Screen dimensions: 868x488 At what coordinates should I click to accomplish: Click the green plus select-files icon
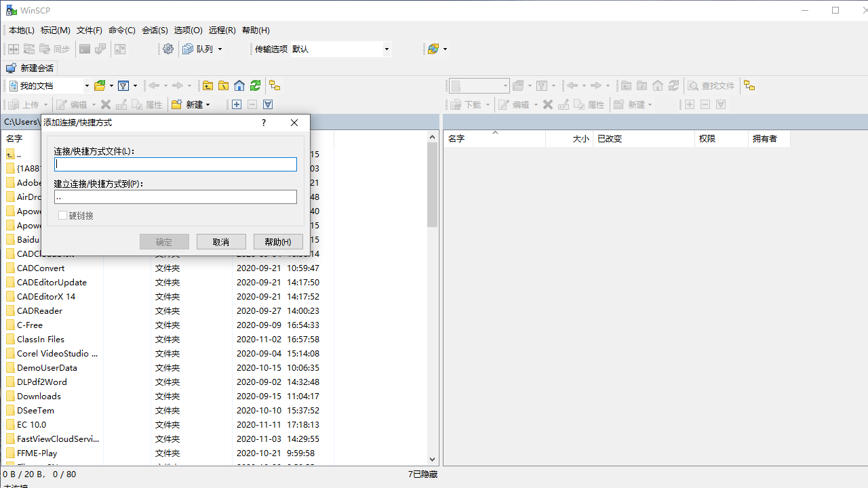(236, 104)
